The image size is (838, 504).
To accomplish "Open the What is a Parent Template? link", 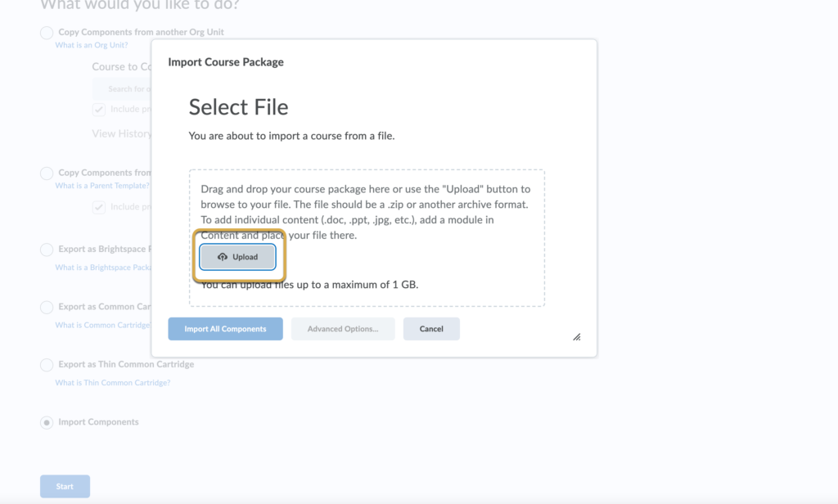I will [x=102, y=186].
